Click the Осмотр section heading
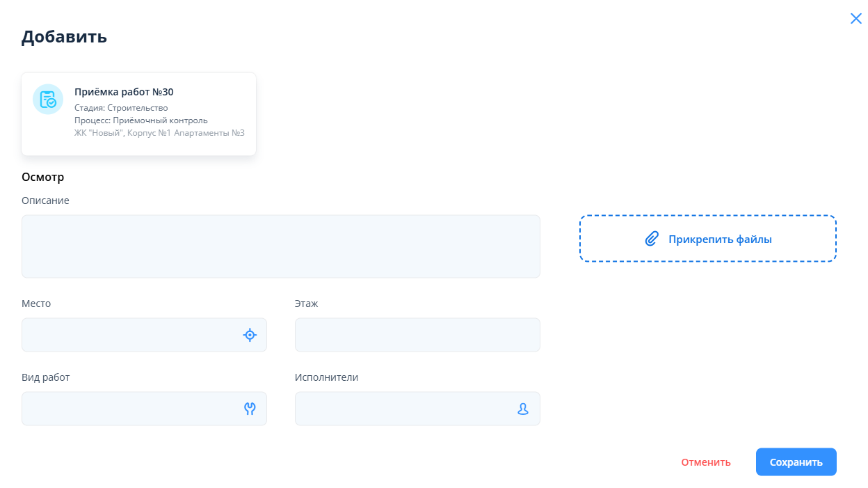The width and height of the screenshot is (868, 488). coord(42,177)
